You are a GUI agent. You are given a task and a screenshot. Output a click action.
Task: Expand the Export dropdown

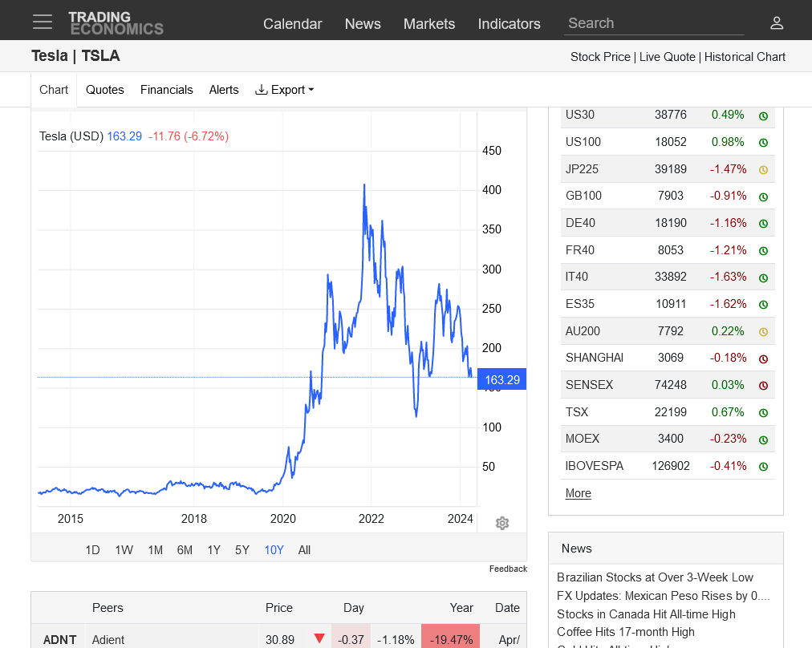(285, 90)
